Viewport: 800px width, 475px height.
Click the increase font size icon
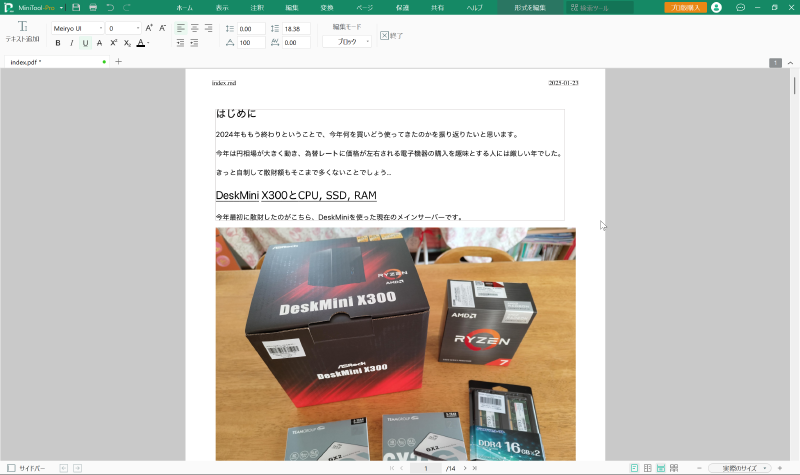[x=149, y=28]
